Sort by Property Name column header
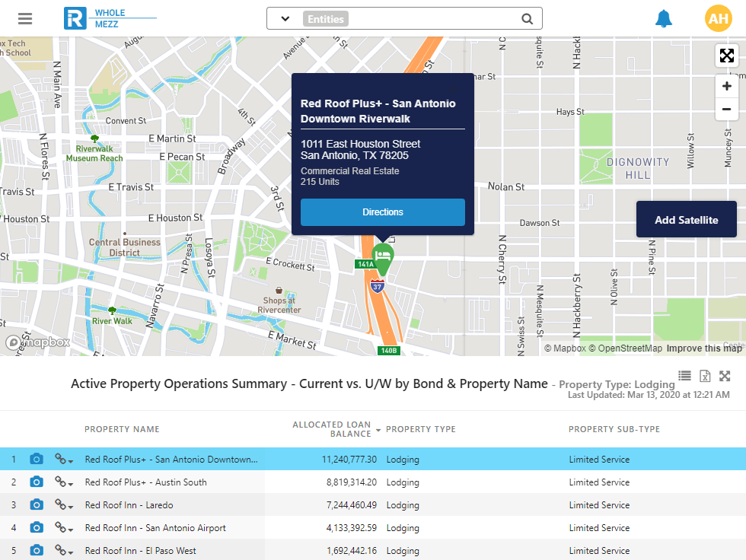 click(x=122, y=429)
